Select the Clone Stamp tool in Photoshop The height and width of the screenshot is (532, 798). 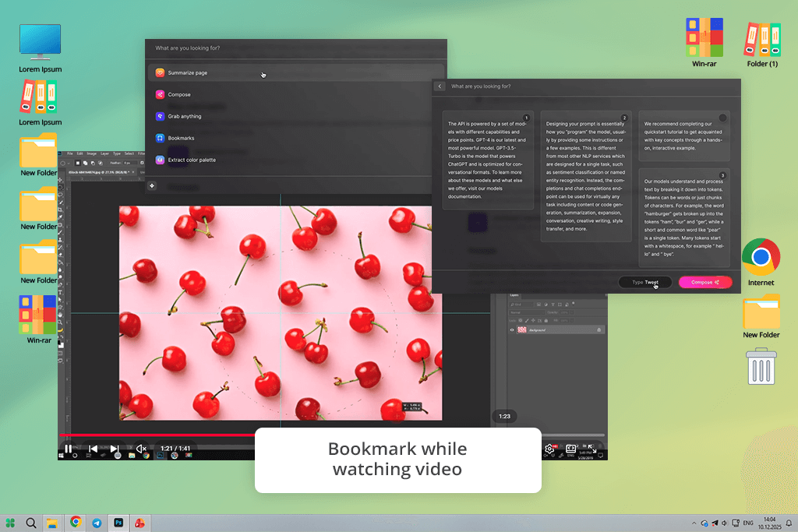point(60,240)
